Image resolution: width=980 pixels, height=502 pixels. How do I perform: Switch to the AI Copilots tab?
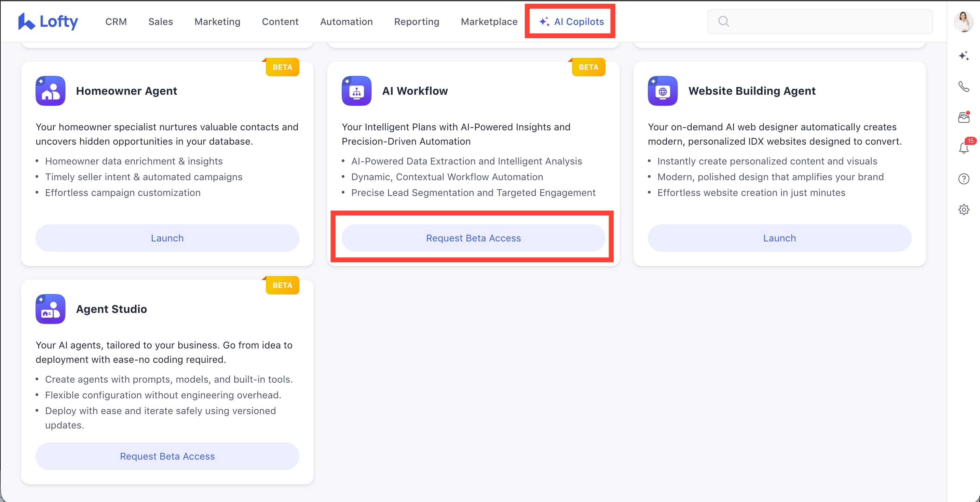point(571,22)
